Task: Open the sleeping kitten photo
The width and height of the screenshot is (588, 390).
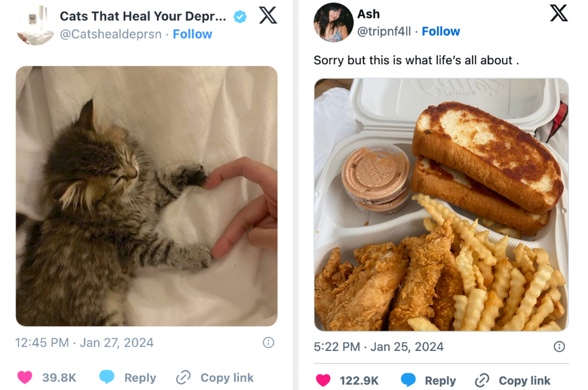Action: (x=146, y=196)
